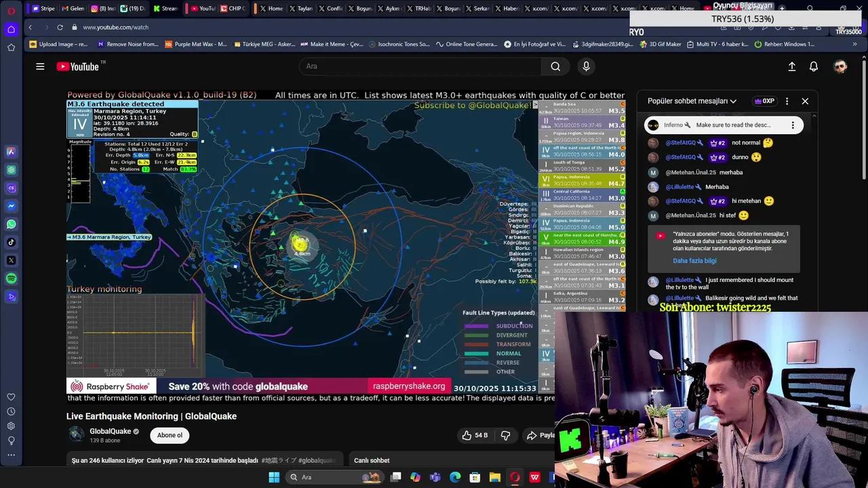
Task: Click the 0XP channel points badge
Action: point(764,101)
